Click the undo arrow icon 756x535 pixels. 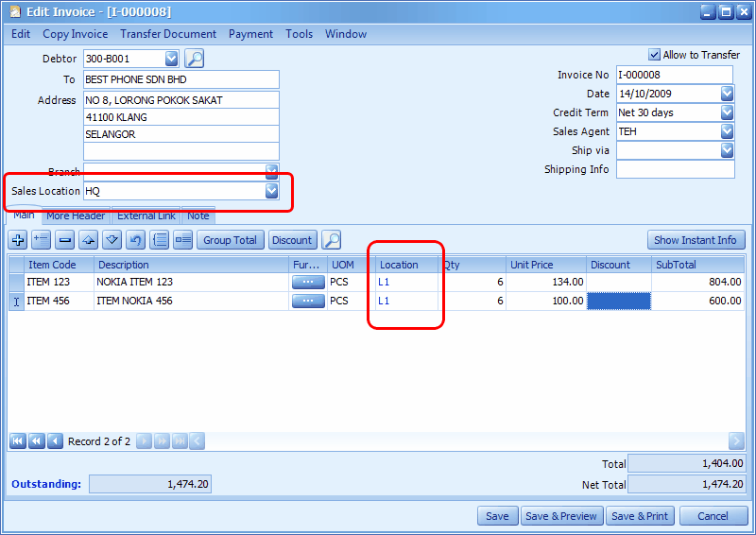135,240
